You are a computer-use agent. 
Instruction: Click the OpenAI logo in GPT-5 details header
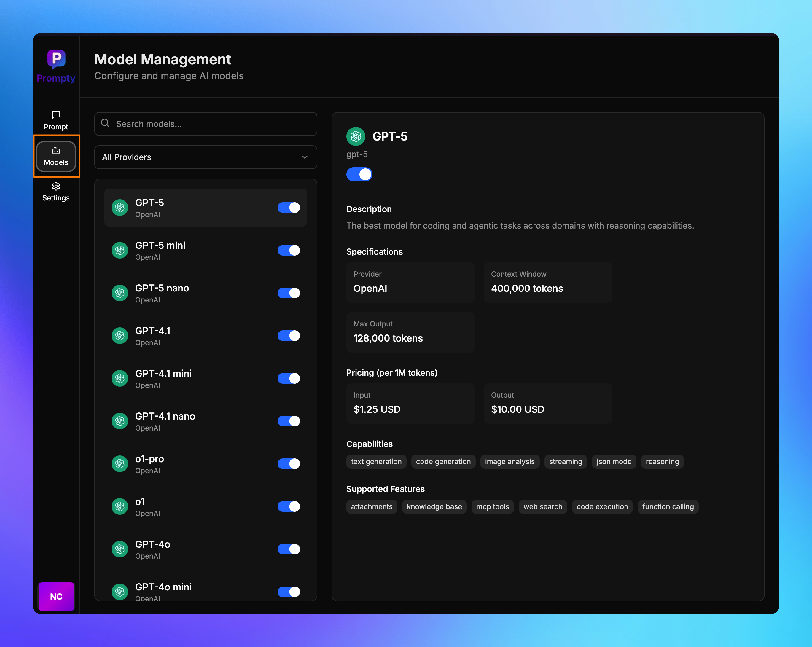pyautogui.click(x=356, y=136)
